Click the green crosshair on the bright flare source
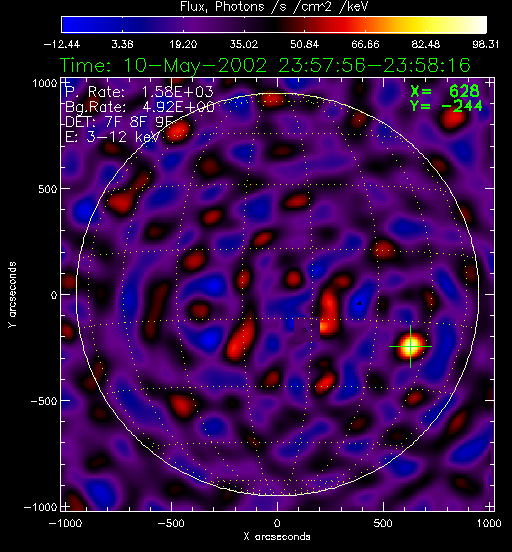This screenshot has height=552, width=512. [x=411, y=346]
